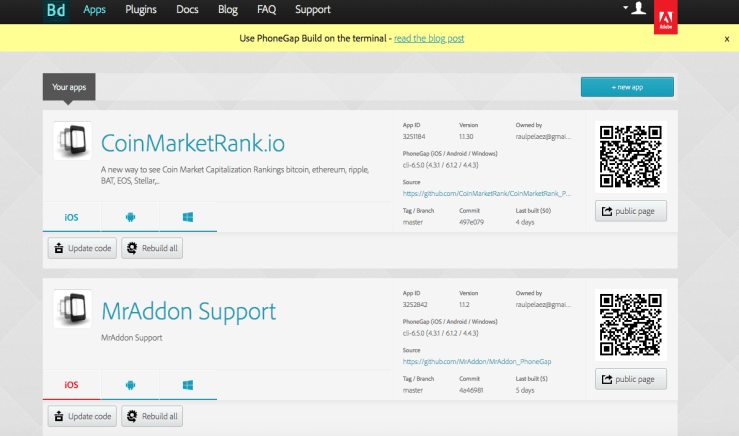Screen dimensions: 739x436
Task: Click the CoinMarketRank.io app icon
Action: 72,142
